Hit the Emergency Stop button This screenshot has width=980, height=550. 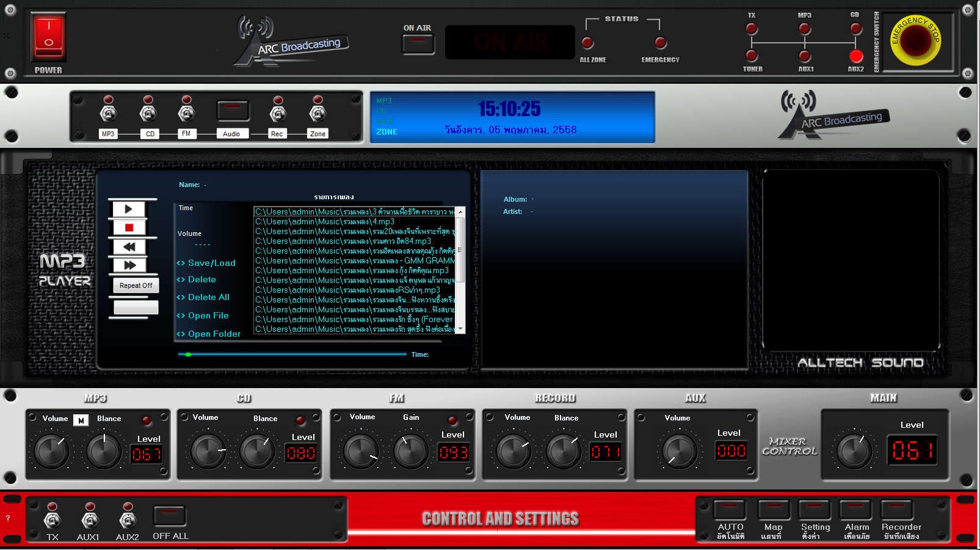tap(915, 40)
